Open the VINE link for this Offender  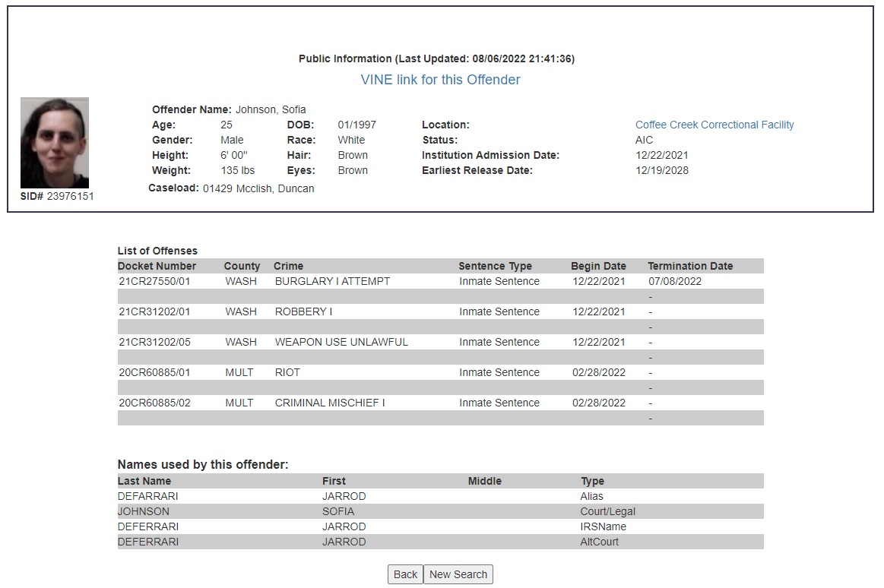[x=440, y=80]
